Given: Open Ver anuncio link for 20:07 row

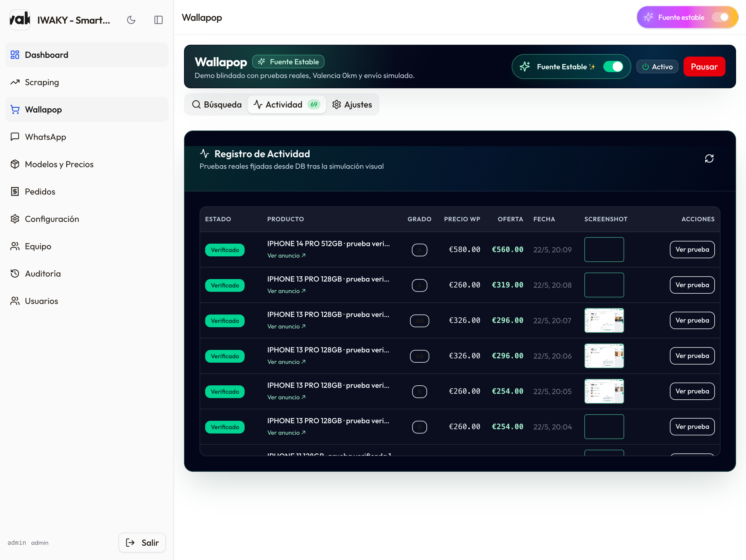Looking at the screenshot, I should pyautogui.click(x=286, y=326).
